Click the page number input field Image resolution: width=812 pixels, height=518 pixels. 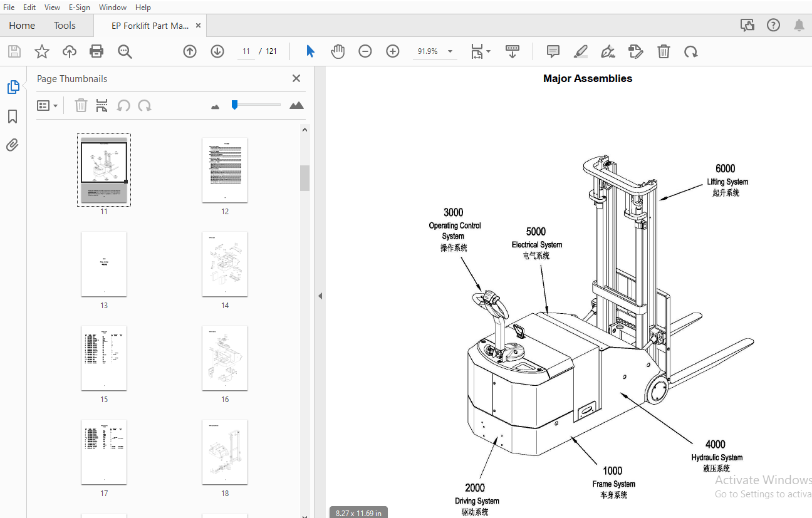pyautogui.click(x=246, y=51)
